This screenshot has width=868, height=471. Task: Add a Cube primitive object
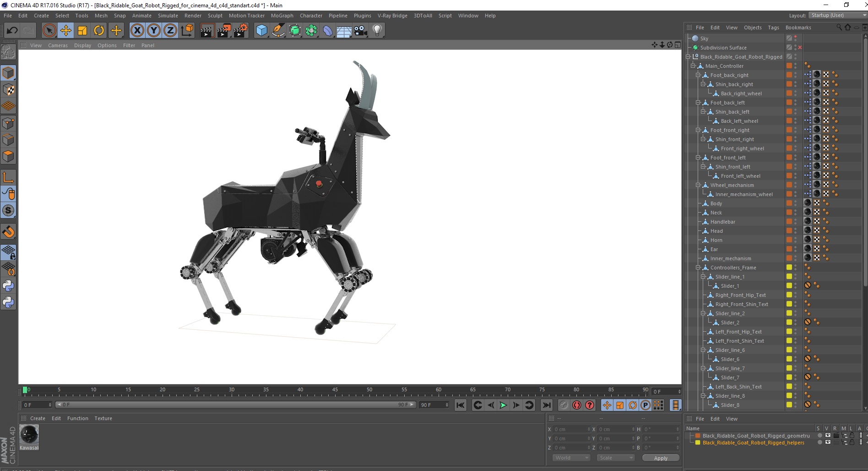(261, 31)
